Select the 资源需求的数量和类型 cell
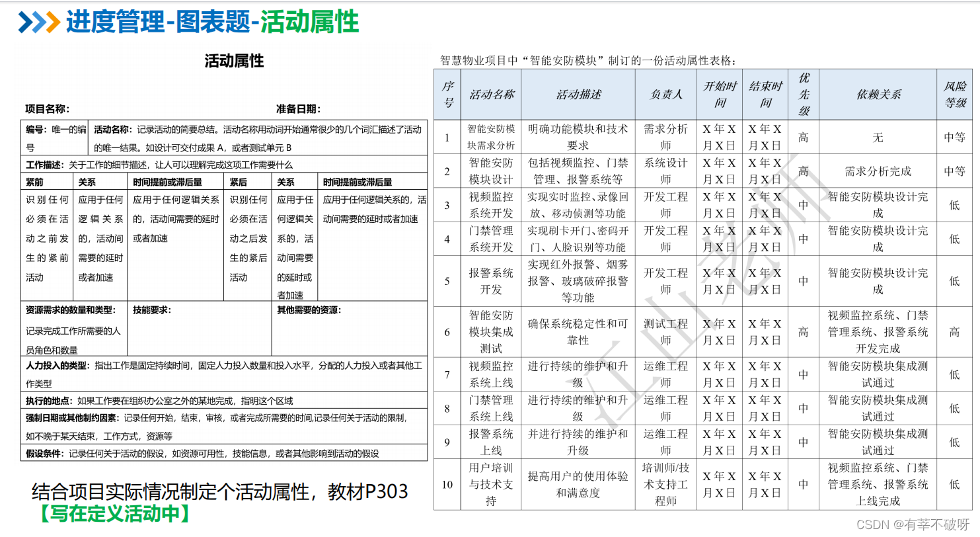The width and height of the screenshot is (980, 537). [75, 329]
